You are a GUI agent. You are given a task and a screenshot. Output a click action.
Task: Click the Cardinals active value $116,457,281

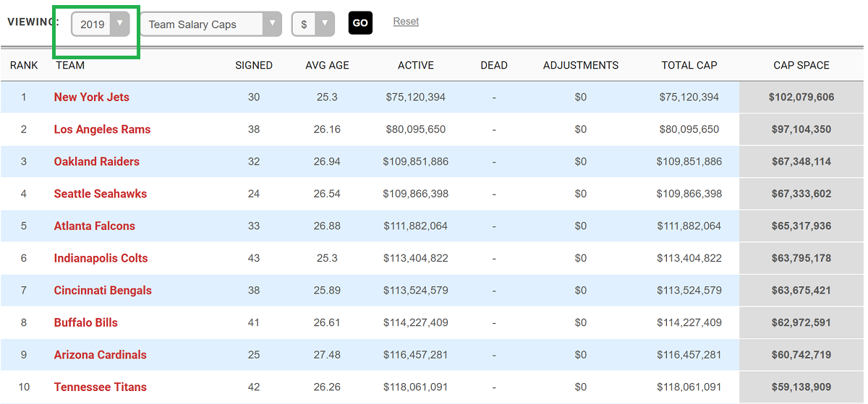point(416,355)
